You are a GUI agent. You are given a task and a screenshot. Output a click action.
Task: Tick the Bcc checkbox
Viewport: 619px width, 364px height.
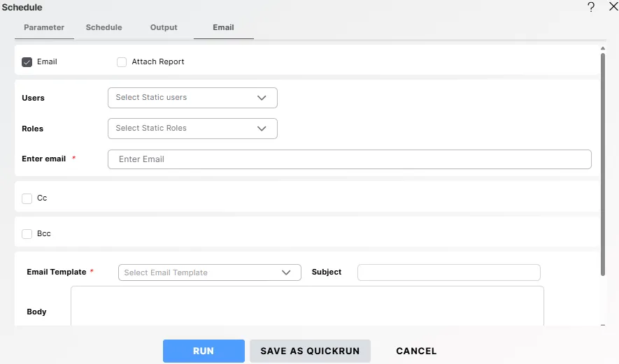point(27,234)
